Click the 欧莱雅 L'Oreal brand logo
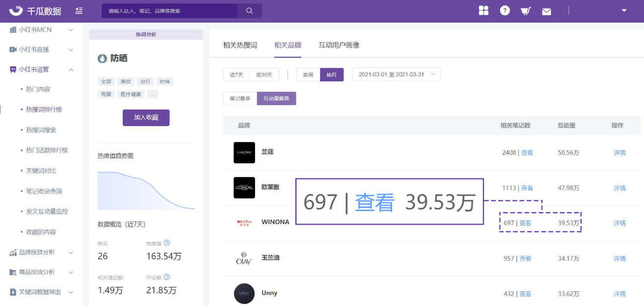The width and height of the screenshot is (644, 306). coord(244,188)
